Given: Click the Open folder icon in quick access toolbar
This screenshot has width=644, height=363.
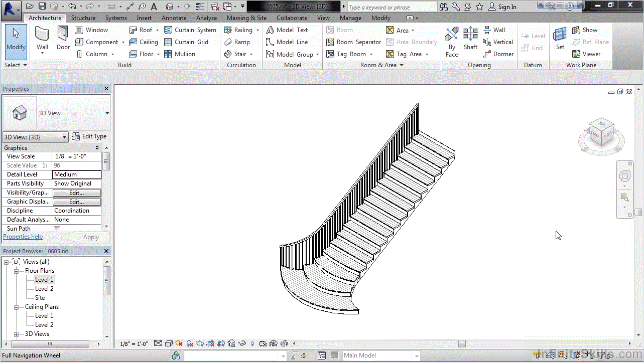Looking at the screenshot, I should tap(30, 7).
